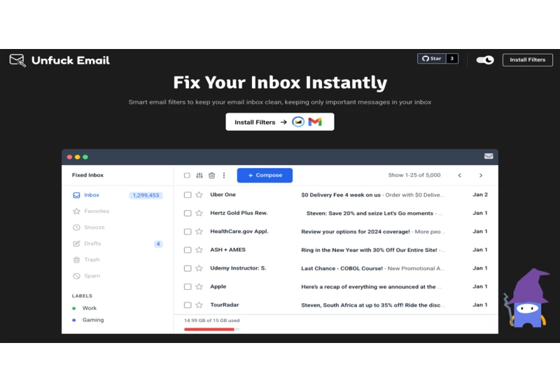
Task: Click the white Install Filters button with Gmail logo
Action: [279, 122]
